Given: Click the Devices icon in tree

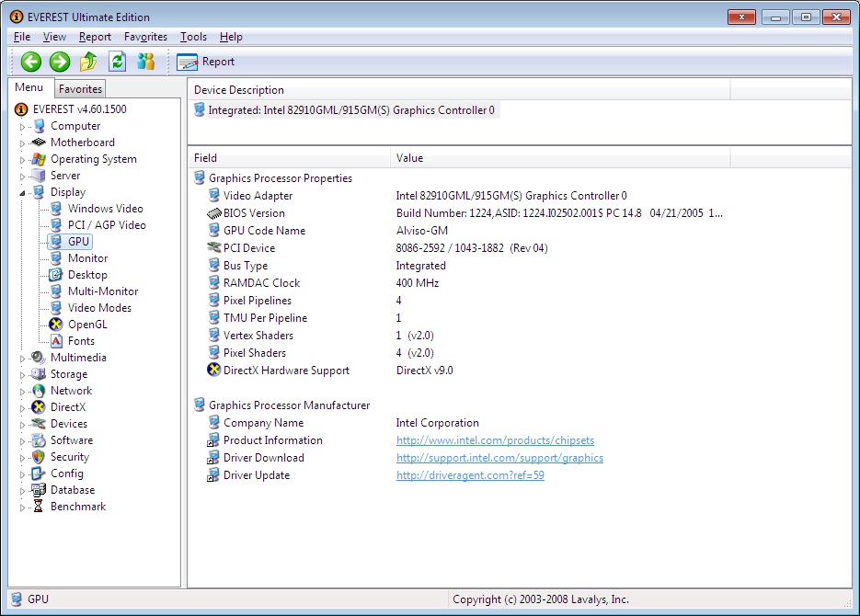Looking at the screenshot, I should (39, 424).
